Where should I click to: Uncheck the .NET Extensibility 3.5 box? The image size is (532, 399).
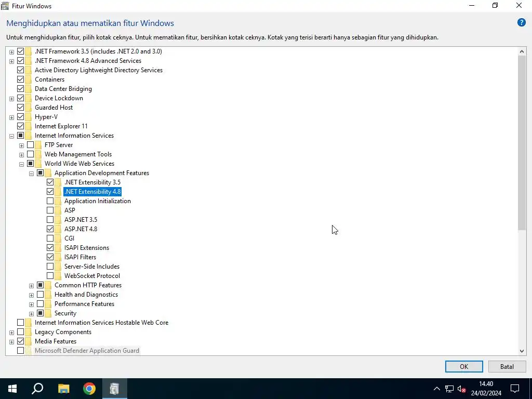tap(50, 182)
